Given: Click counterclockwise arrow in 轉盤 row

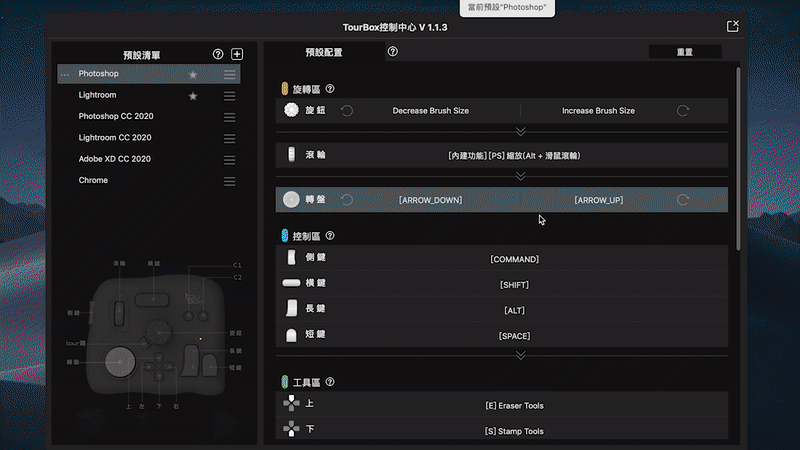Looking at the screenshot, I should pyautogui.click(x=347, y=200).
